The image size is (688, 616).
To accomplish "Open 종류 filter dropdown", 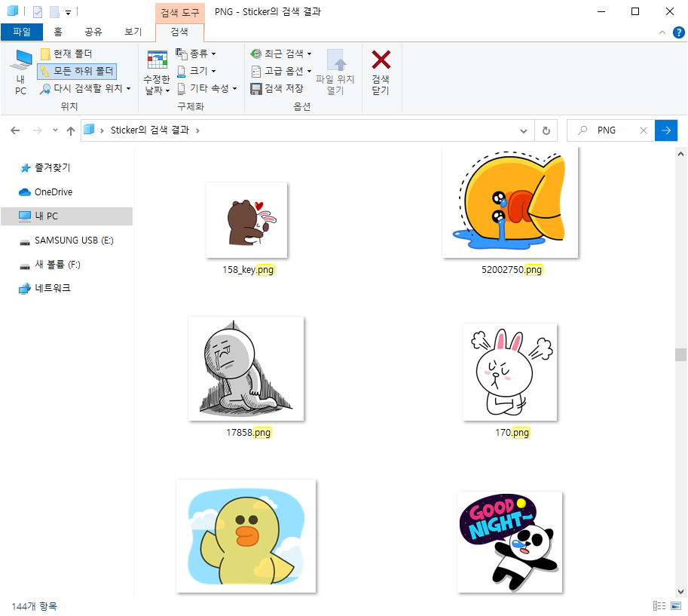I will point(196,54).
